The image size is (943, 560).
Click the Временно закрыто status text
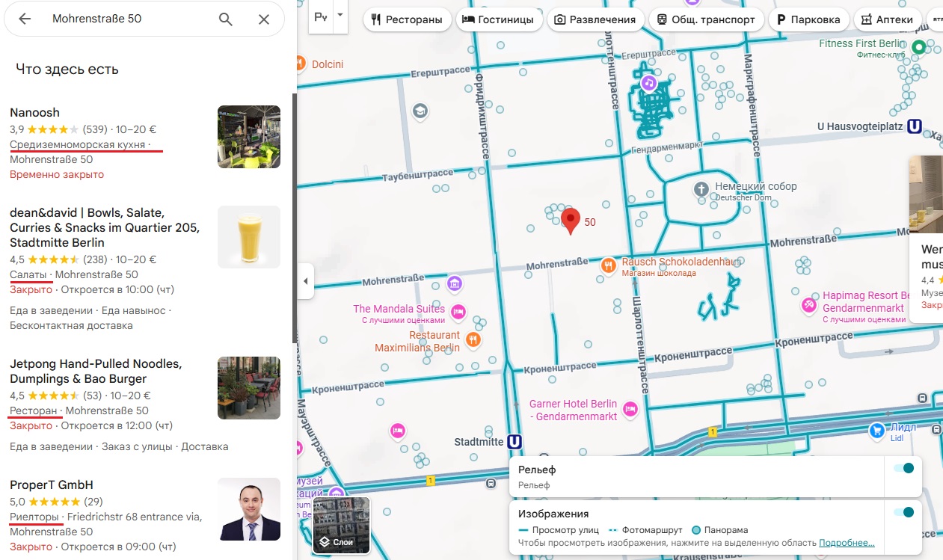[57, 174]
